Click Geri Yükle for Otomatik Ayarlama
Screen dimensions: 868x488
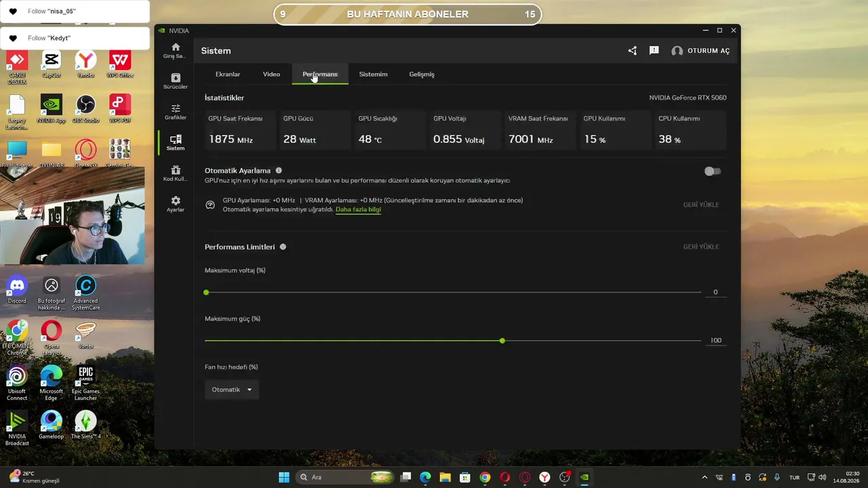pos(701,205)
